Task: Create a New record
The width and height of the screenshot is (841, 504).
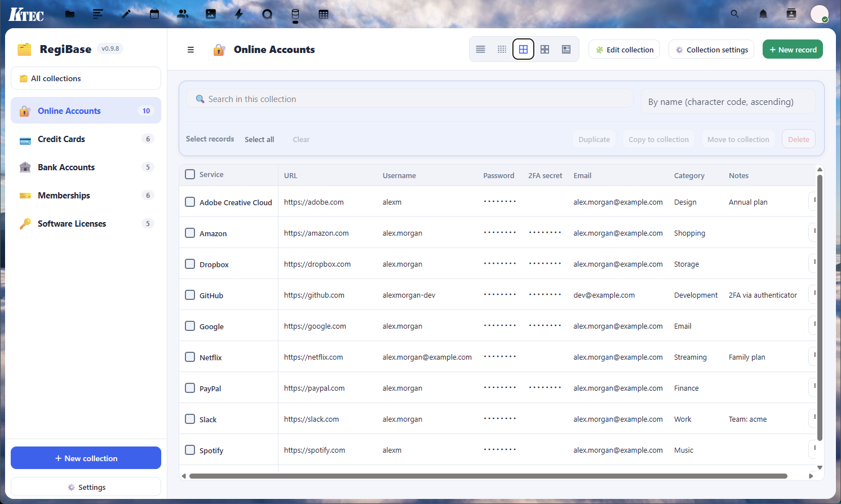Action: 793,50
